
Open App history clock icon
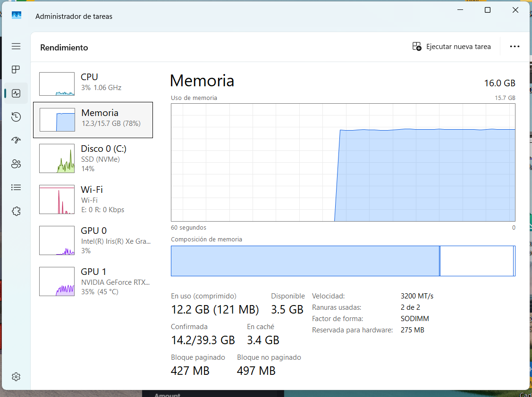coord(16,117)
